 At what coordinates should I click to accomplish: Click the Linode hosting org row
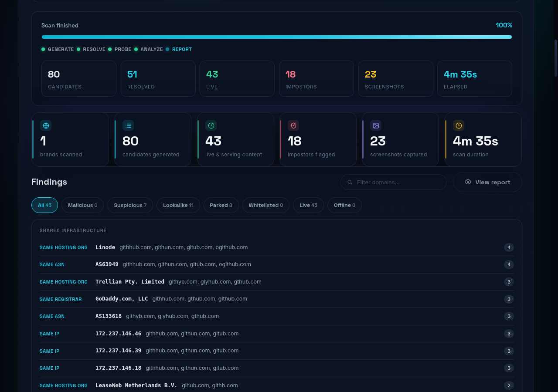click(x=277, y=247)
